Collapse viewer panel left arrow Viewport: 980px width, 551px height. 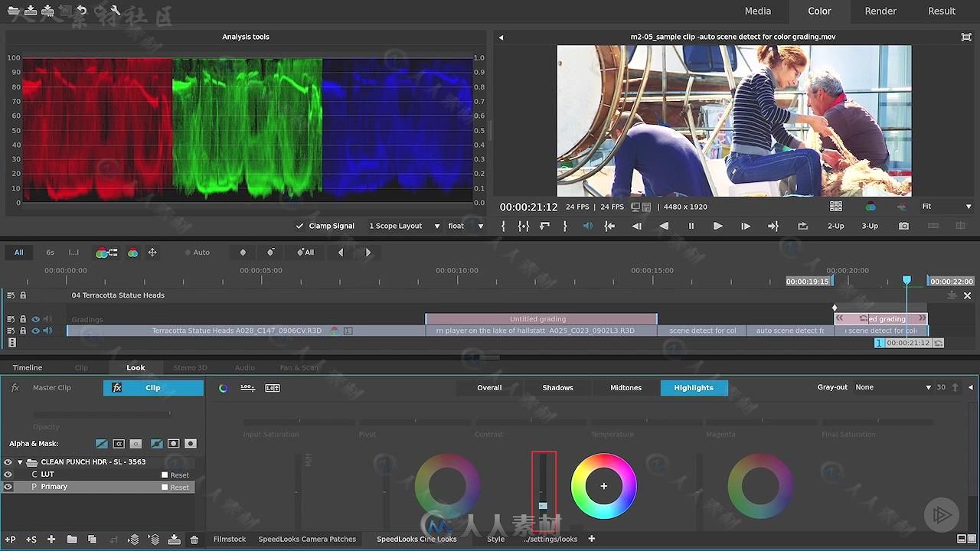tap(501, 37)
